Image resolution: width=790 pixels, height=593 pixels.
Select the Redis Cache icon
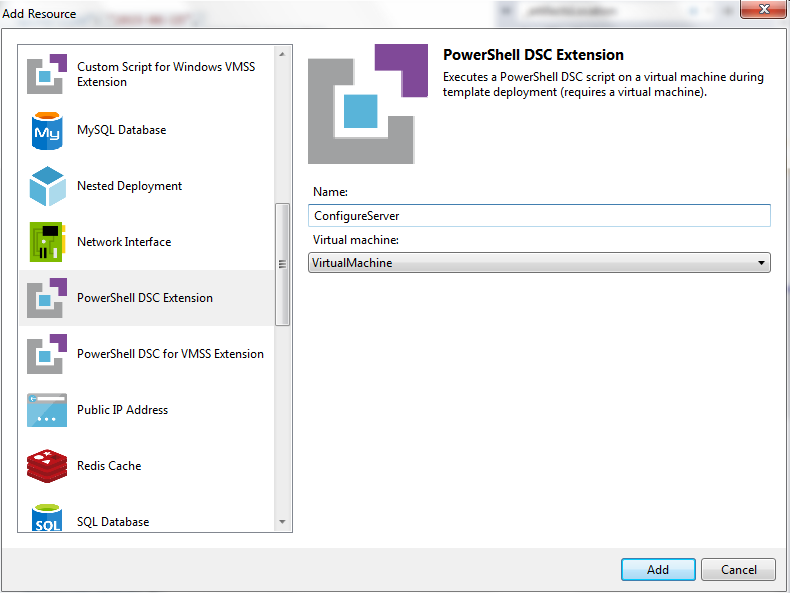(47, 466)
